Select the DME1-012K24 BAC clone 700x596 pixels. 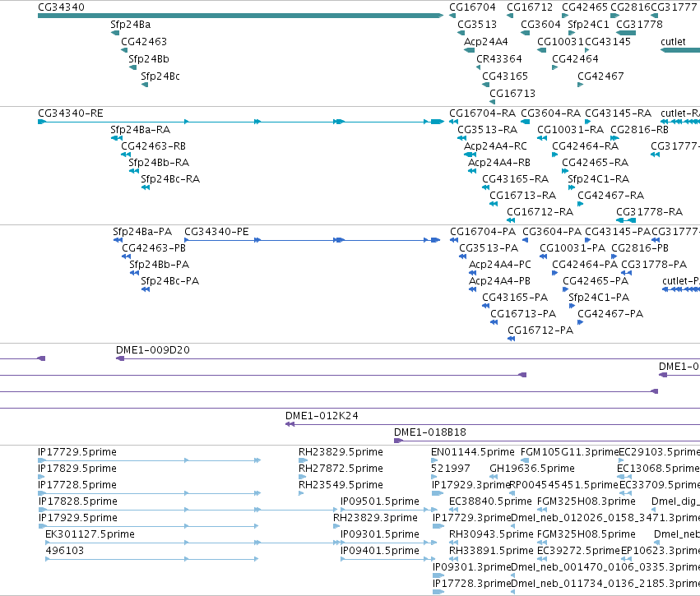tap(493, 424)
